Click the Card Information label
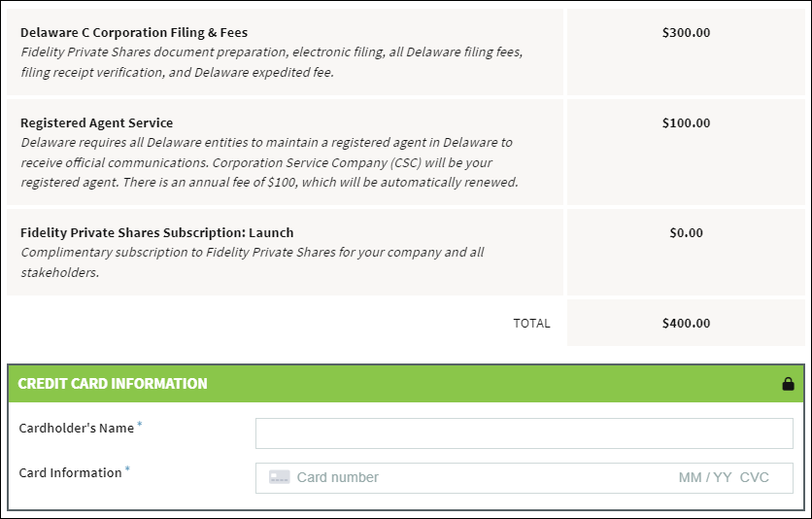The width and height of the screenshot is (812, 519). click(71, 473)
